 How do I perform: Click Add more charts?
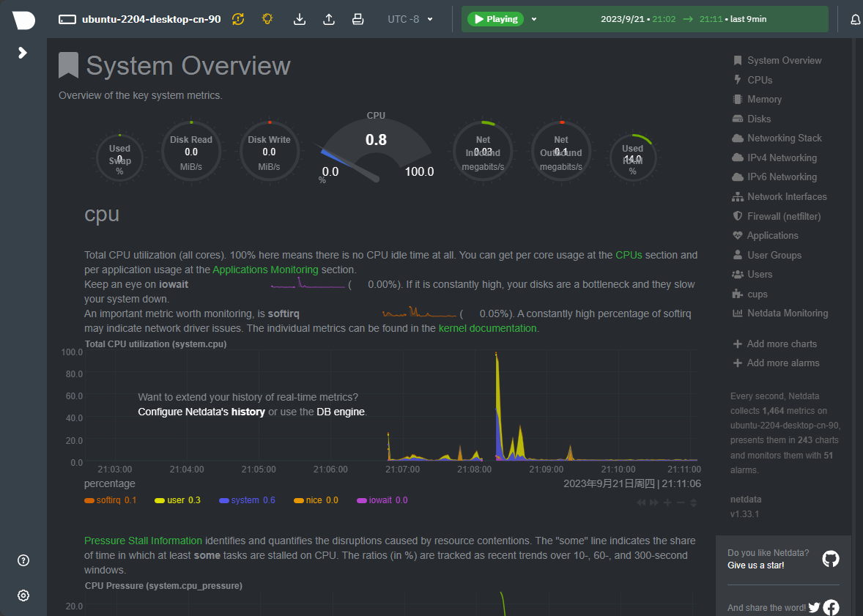click(x=775, y=344)
